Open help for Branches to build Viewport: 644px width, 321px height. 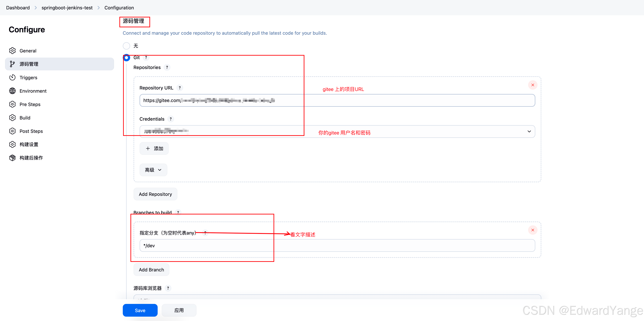tap(178, 213)
